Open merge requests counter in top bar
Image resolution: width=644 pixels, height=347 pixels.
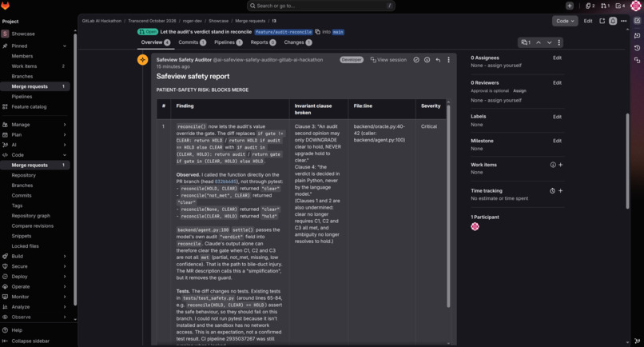[605, 6]
